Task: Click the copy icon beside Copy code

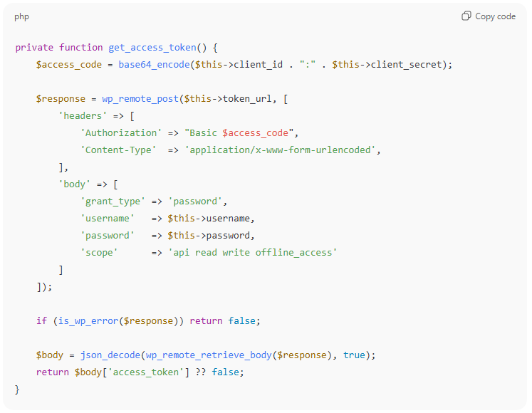Action: pos(466,16)
